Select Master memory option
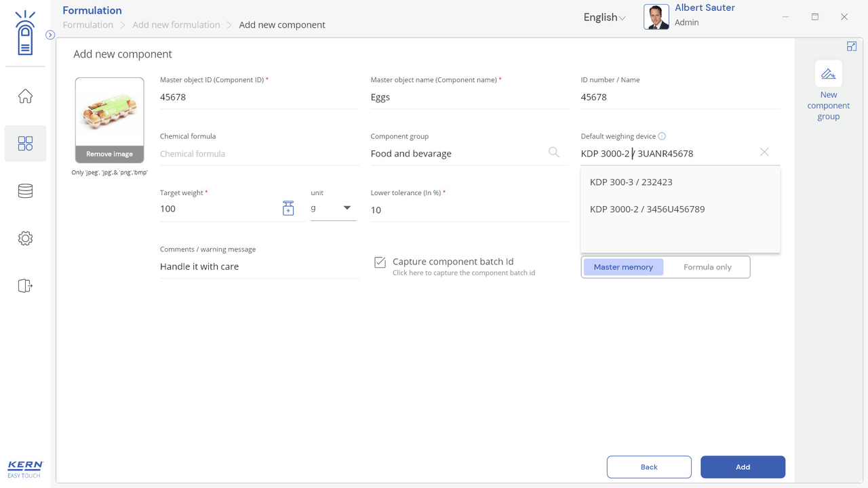Screen dimensions: 868x488 623,267
